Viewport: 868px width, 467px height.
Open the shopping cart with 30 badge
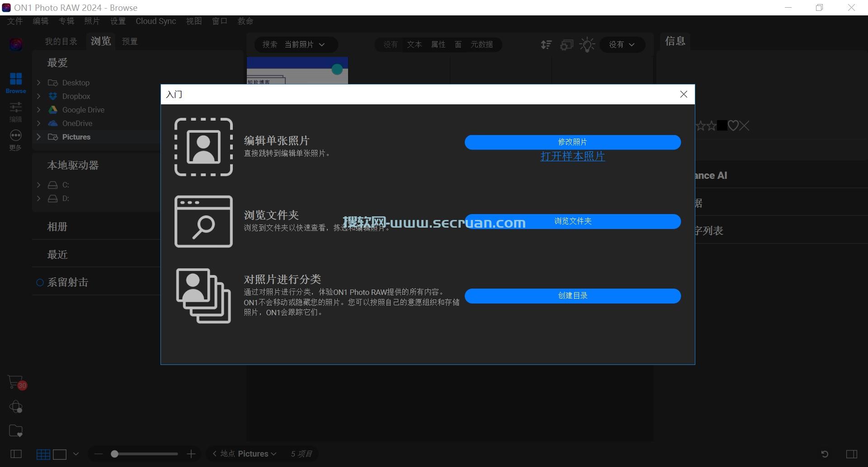click(x=16, y=383)
